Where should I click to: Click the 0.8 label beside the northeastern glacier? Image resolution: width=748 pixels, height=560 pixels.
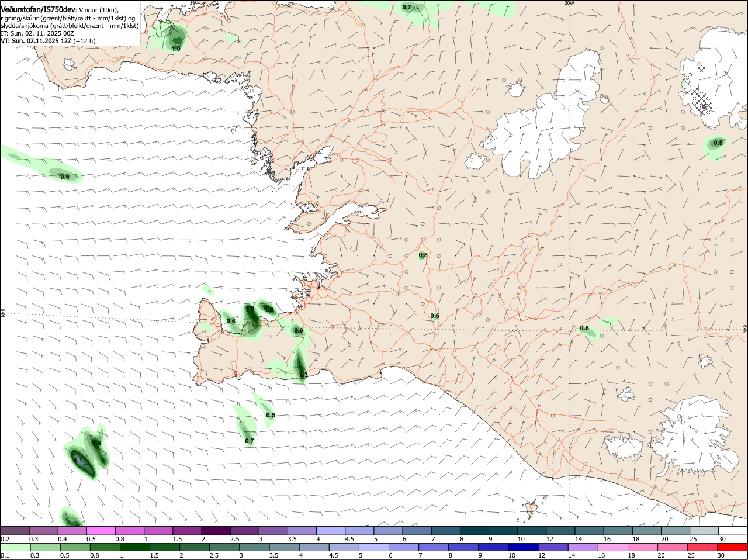click(x=718, y=143)
